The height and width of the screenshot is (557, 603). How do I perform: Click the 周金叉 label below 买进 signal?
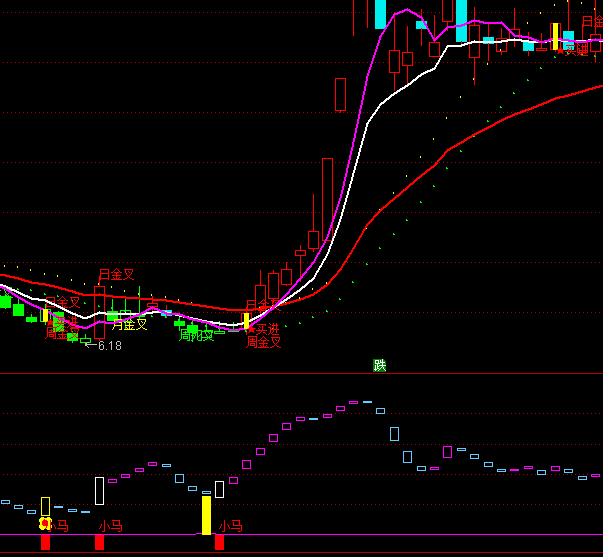tap(264, 342)
